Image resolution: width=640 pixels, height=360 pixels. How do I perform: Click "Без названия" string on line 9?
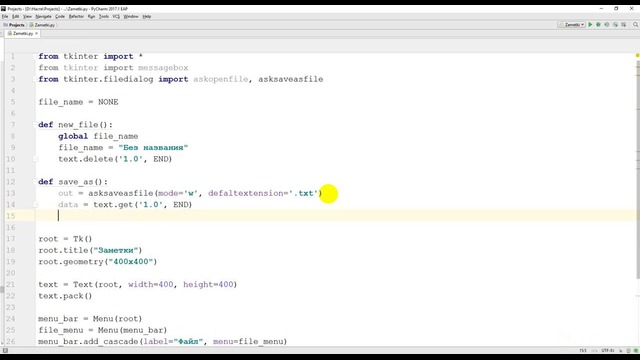pyautogui.click(x=153, y=148)
